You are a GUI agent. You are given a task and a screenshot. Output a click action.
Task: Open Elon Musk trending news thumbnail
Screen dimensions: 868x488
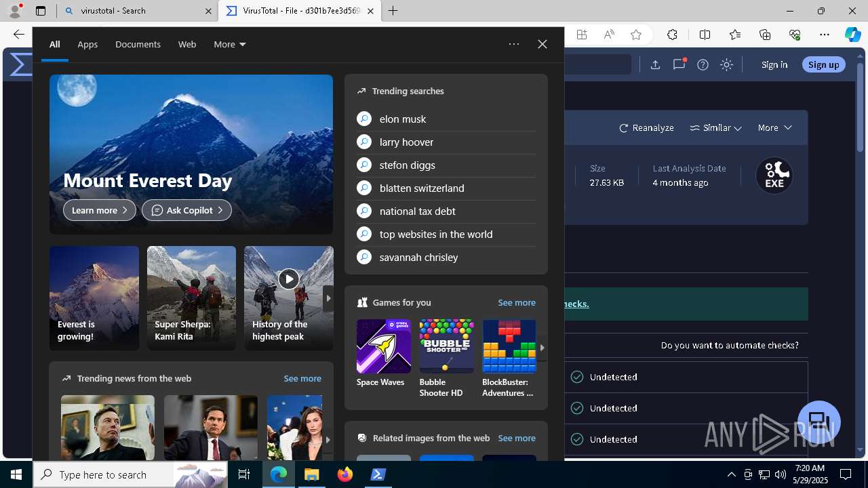[108, 428]
